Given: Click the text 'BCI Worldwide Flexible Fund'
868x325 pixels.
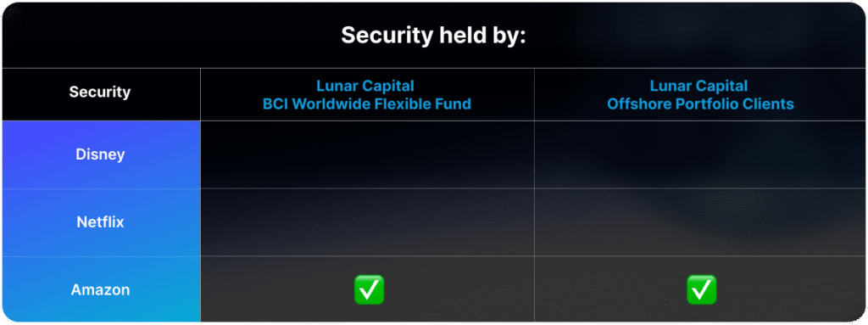Looking at the screenshot, I should click(x=367, y=104).
